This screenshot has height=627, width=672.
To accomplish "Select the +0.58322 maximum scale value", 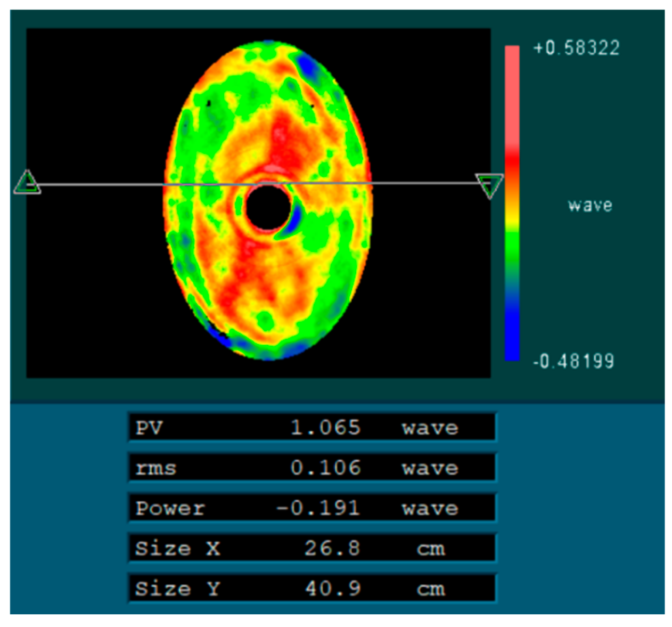I will [x=577, y=48].
